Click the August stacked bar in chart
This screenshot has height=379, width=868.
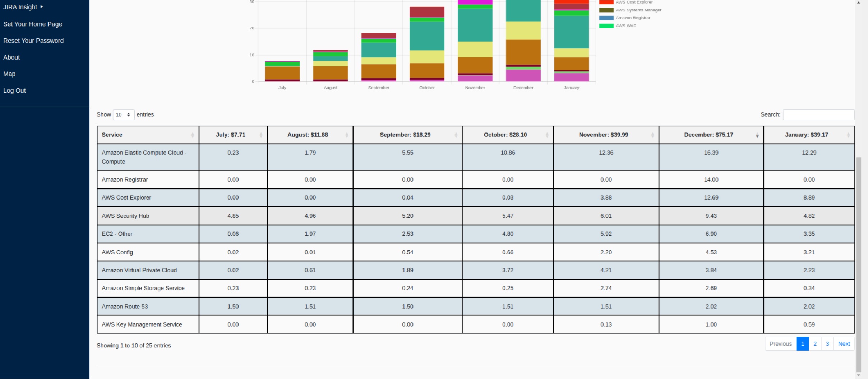click(x=331, y=66)
